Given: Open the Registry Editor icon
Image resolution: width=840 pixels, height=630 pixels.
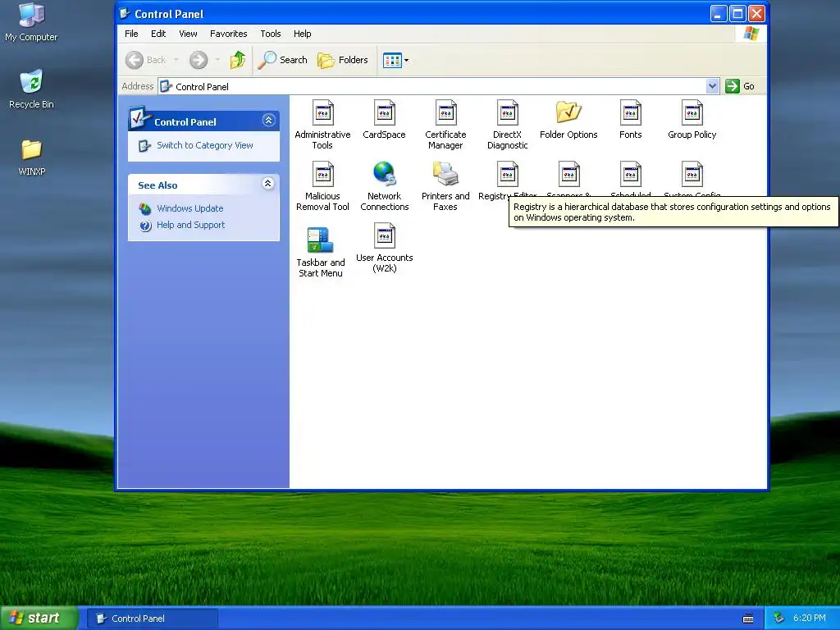Looking at the screenshot, I should click(x=507, y=175).
